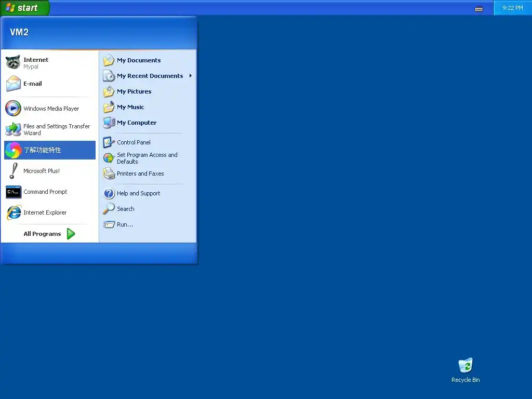
Task: Click the My Pictures label
Action: point(134,91)
